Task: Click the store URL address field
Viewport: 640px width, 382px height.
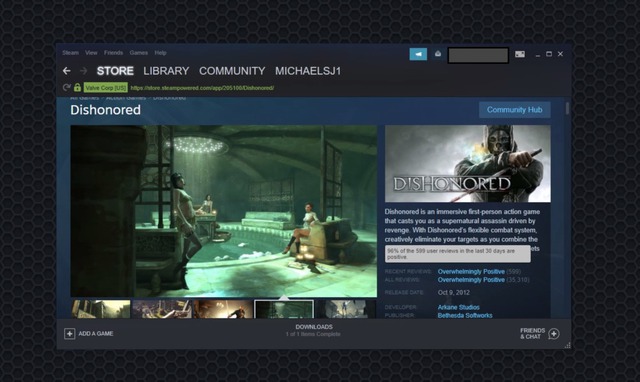Action: (x=202, y=88)
